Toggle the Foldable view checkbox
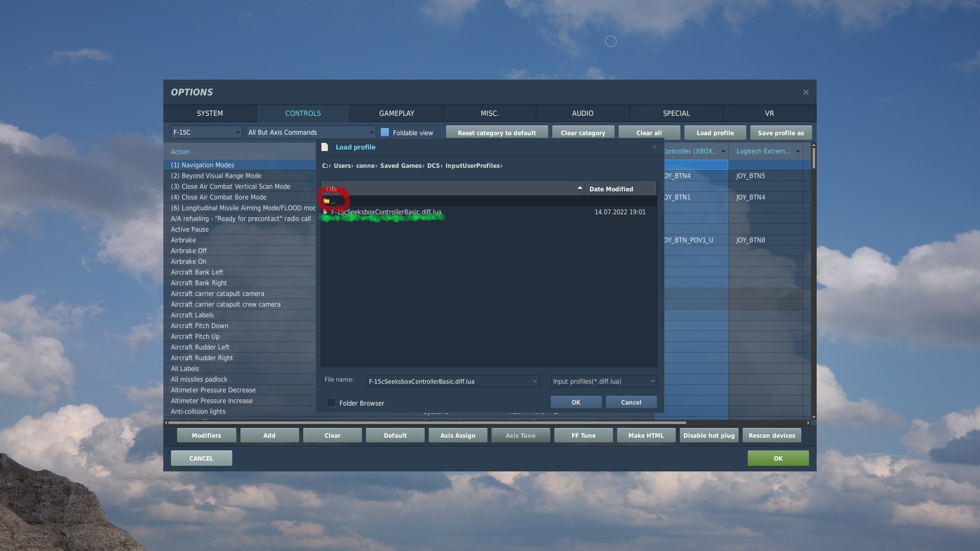Image resolution: width=980 pixels, height=551 pixels. [385, 133]
